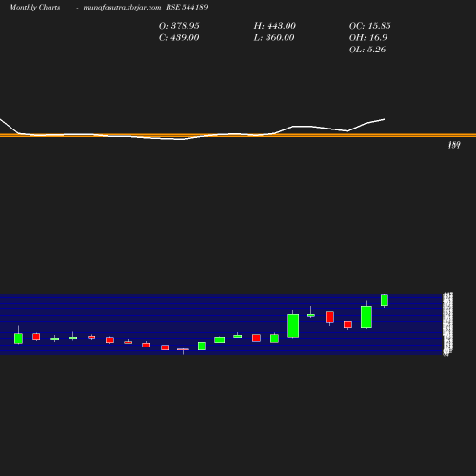476x476 pixels.
Task: Click the newest green candle at chart top
Action: point(385,300)
